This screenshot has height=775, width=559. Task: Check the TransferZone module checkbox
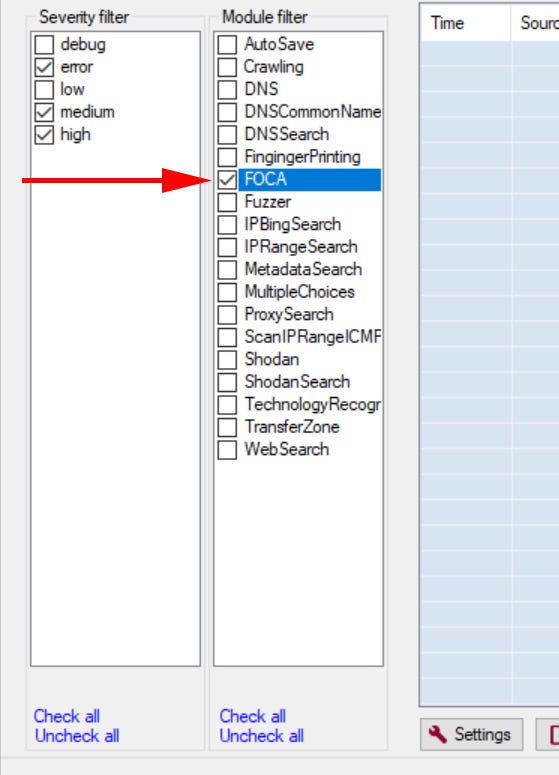tap(227, 427)
